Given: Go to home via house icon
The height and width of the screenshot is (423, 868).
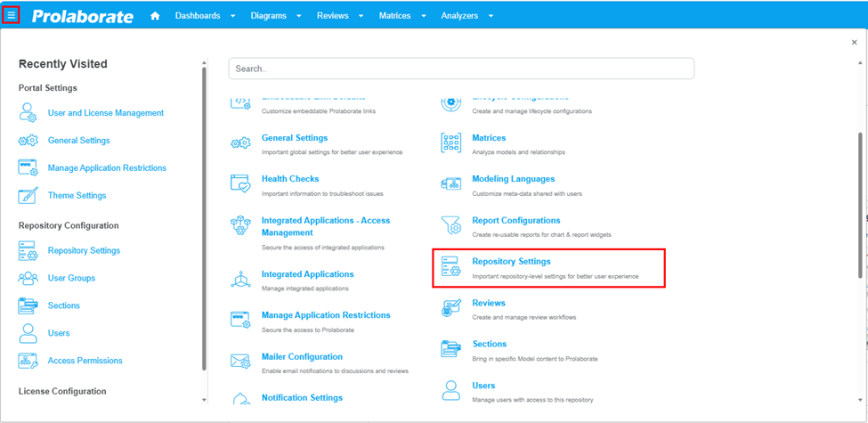Looking at the screenshot, I should tap(155, 16).
